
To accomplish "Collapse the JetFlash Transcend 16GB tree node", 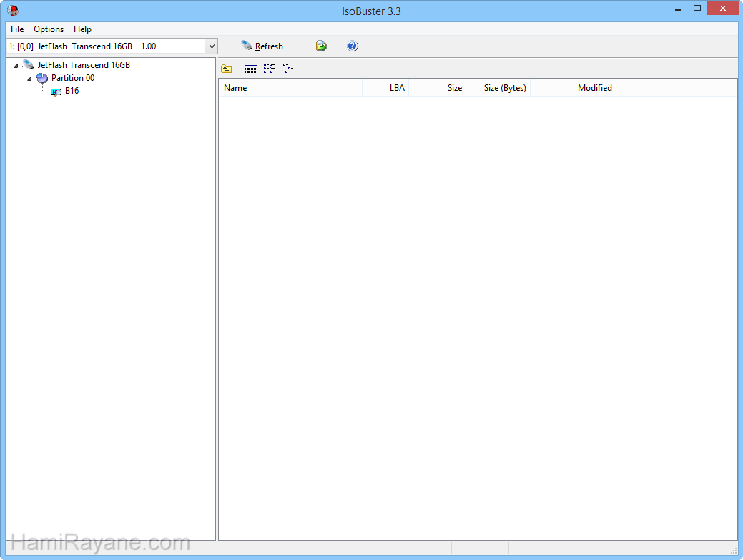I will point(16,66).
